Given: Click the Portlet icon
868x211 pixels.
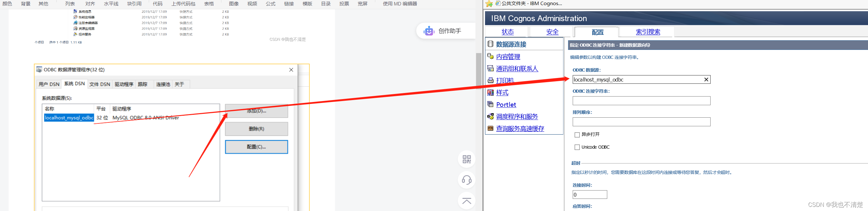Looking at the screenshot, I should tap(490, 104).
